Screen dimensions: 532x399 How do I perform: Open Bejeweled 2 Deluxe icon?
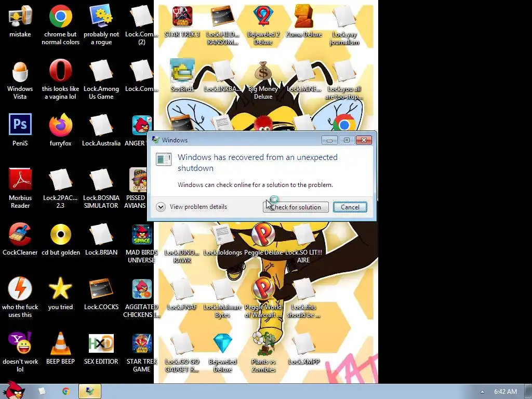[263, 16]
